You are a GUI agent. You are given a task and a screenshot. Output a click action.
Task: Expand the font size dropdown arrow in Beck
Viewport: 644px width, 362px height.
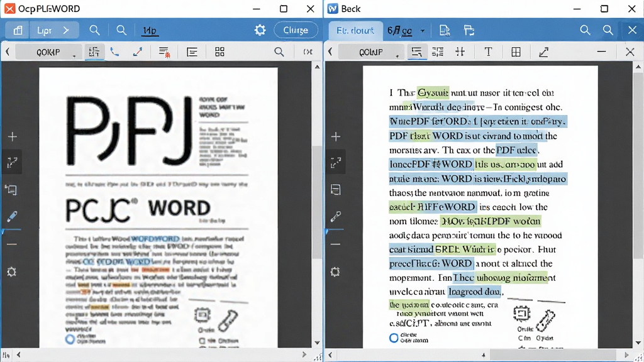(423, 31)
